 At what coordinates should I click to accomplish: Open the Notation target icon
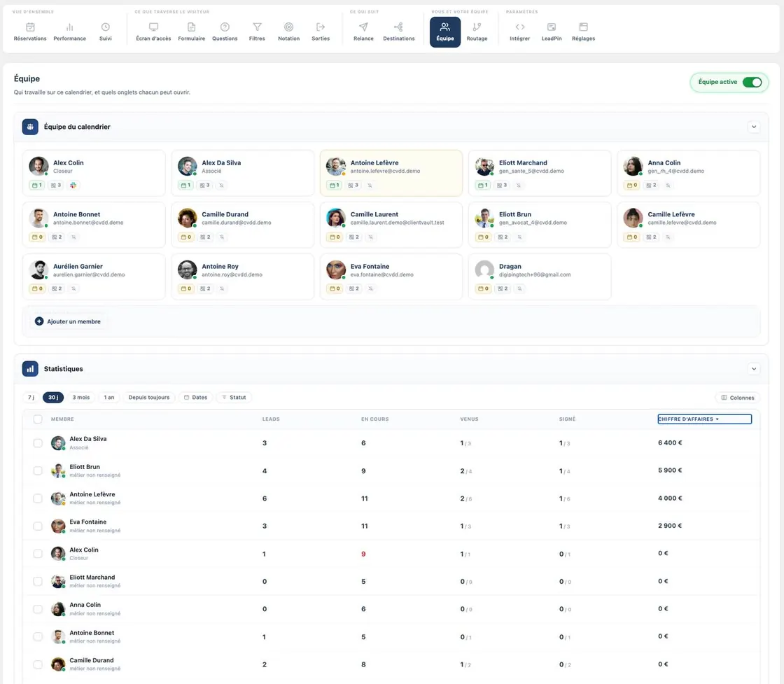coord(289,27)
